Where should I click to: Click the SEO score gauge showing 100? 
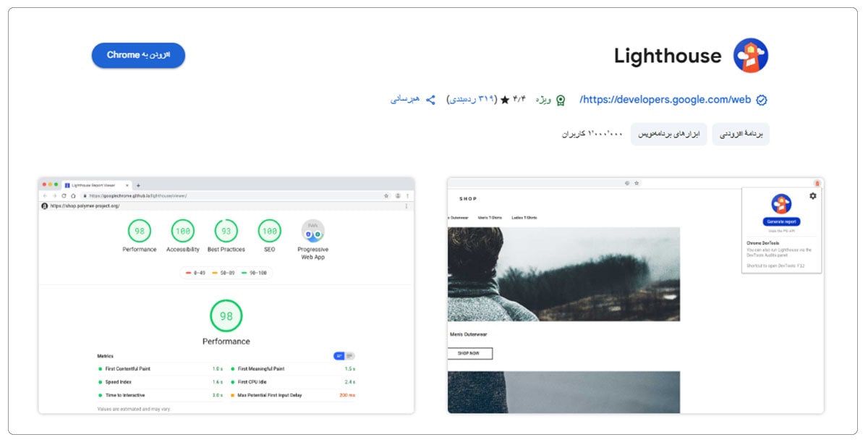click(269, 232)
